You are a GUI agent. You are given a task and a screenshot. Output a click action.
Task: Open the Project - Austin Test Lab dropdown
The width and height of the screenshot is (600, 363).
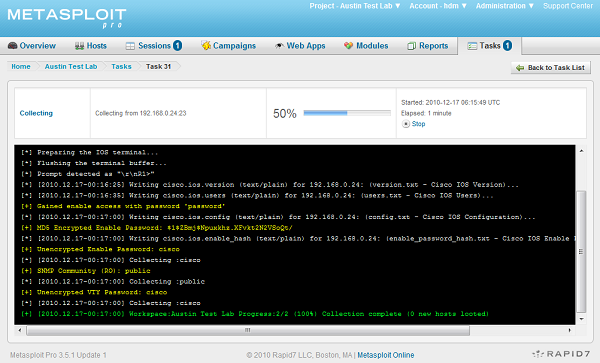point(355,6)
